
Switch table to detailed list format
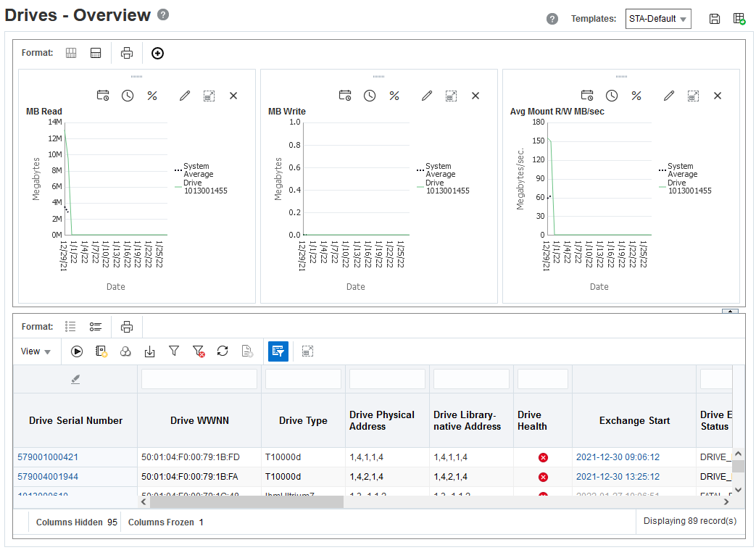click(96, 327)
